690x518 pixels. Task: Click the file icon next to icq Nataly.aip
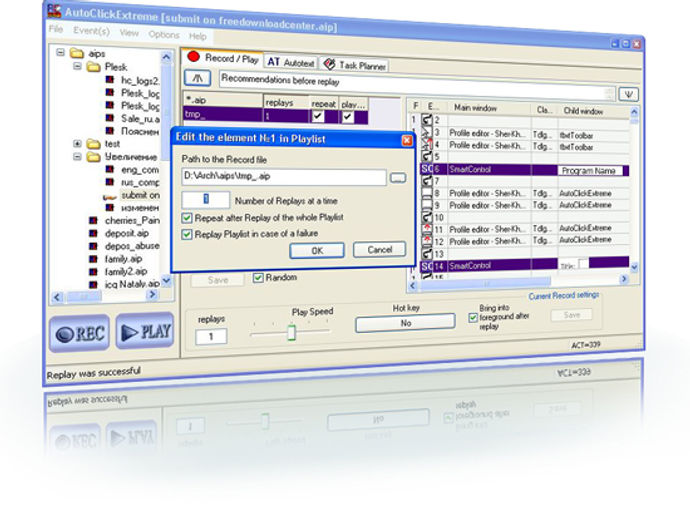(93, 284)
